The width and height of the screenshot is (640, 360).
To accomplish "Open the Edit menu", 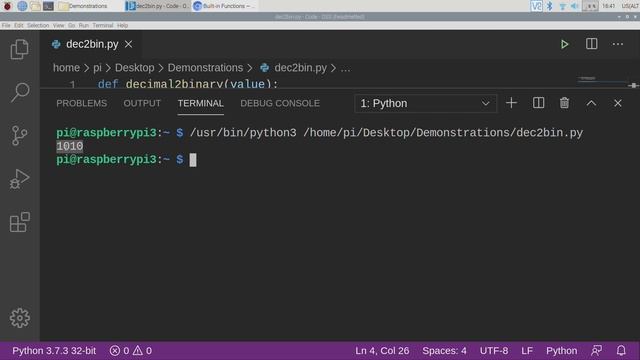I will pyautogui.click(x=19, y=25).
